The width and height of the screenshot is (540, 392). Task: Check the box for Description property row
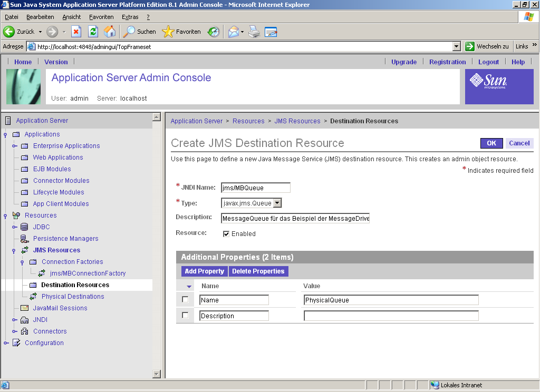185,315
